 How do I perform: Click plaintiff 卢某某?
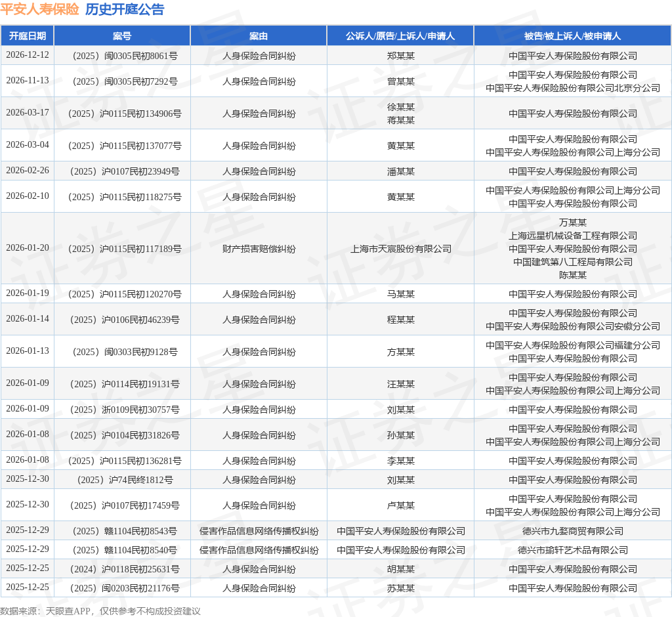pyautogui.click(x=401, y=505)
